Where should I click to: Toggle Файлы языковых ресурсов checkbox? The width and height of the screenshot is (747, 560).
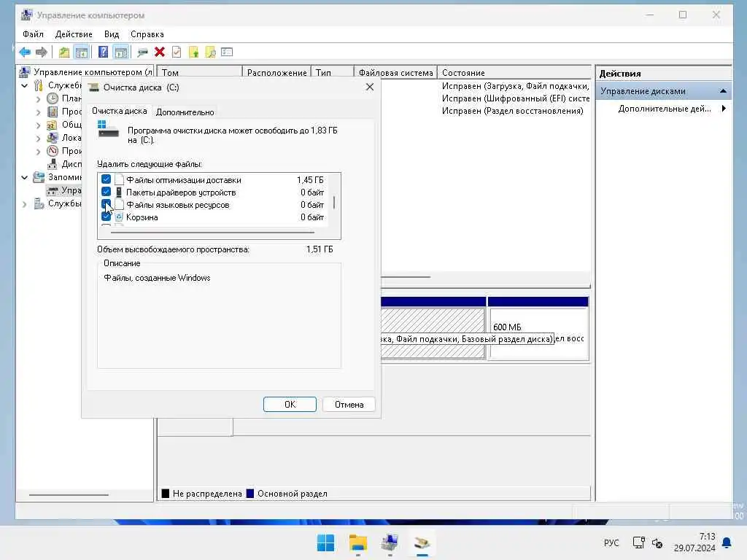coord(106,204)
